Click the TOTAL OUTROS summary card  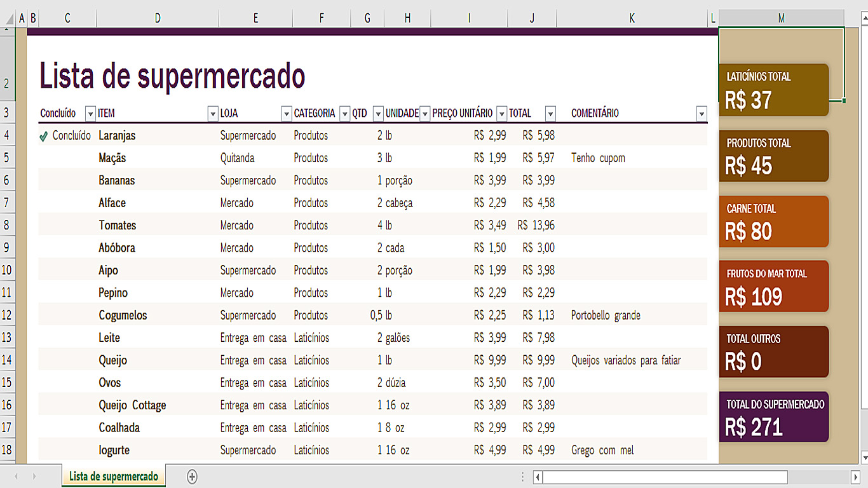pos(774,352)
